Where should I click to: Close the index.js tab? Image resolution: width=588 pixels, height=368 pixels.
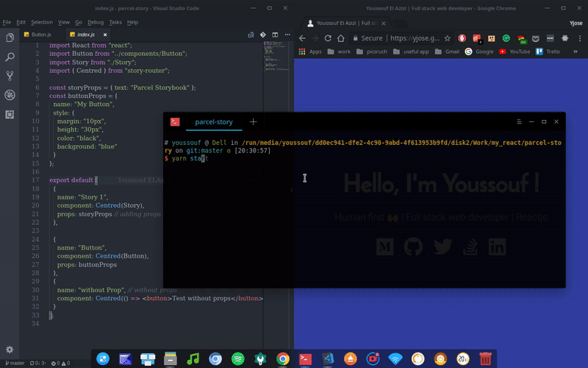[x=105, y=35]
